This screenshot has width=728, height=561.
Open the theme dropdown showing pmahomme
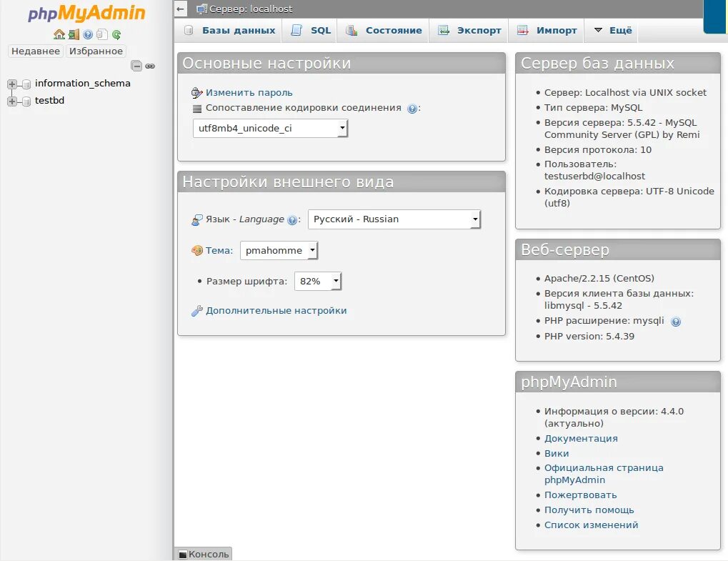coord(279,250)
